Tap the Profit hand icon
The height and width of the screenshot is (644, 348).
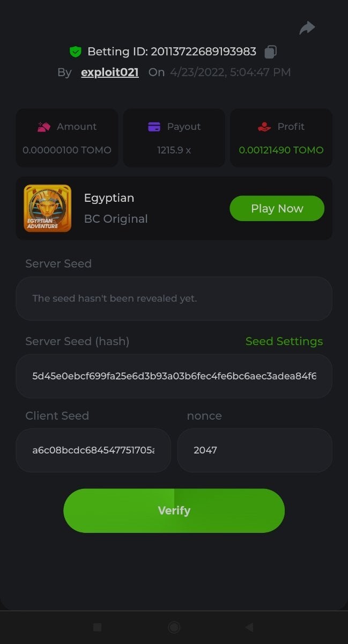[x=264, y=127]
